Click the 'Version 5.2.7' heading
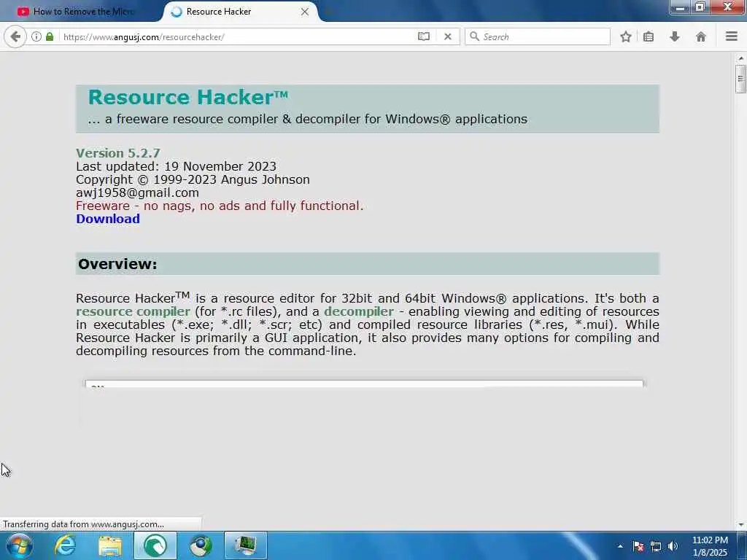The height and width of the screenshot is (560, 747). pyautogui.click(x=117, y=153)
